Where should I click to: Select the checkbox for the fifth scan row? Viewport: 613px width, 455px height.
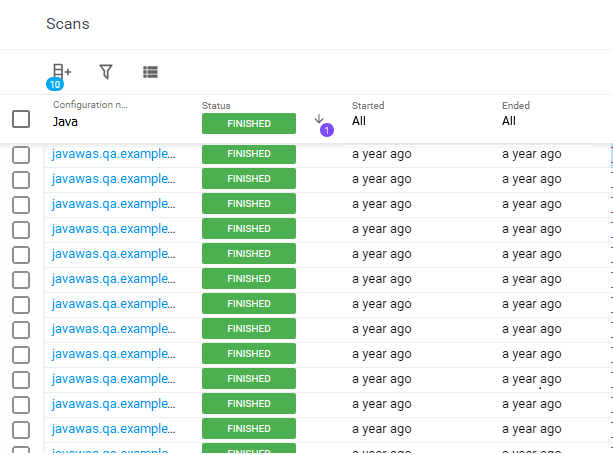point(21,254)
